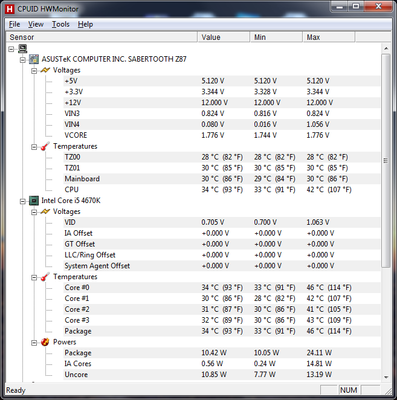
Task: Select the Core #3 temperature row
Action: (222, 320)
